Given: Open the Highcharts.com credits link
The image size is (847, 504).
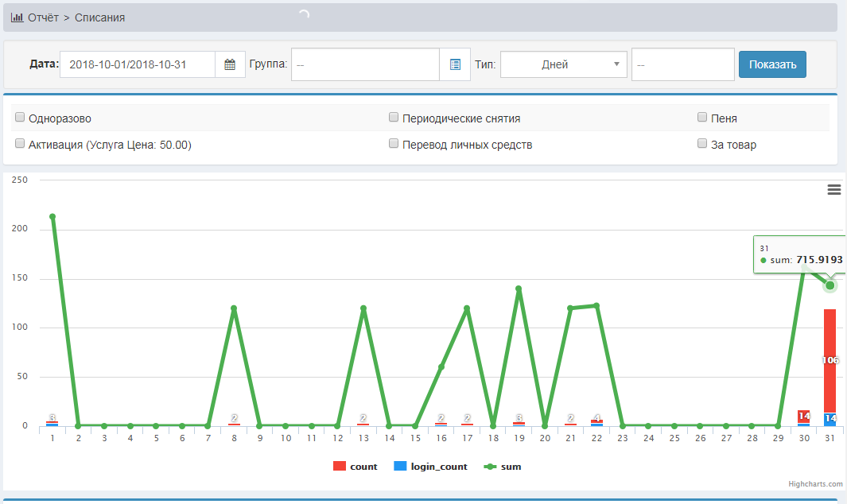Looking at the screenshot, I should (x=812, y=483).
